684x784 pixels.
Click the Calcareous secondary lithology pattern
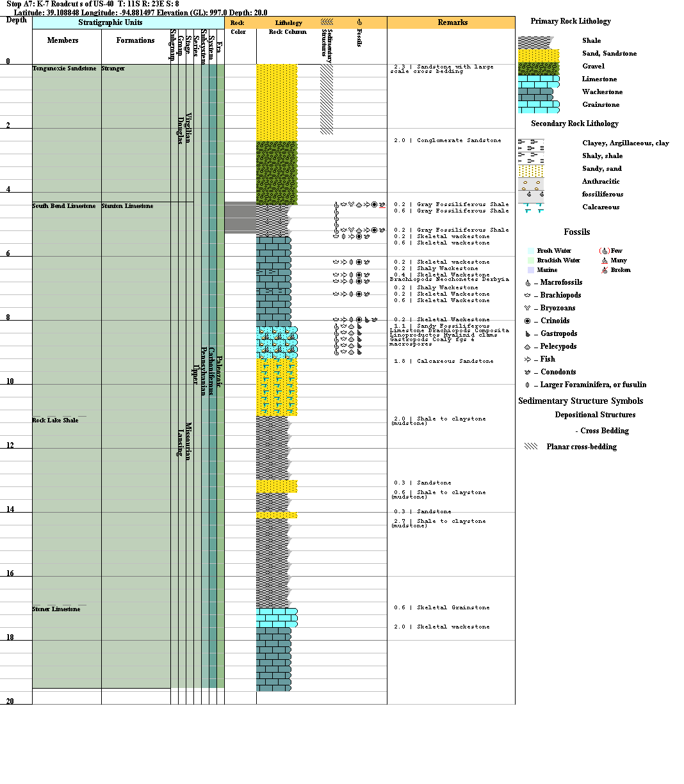pyautogui.click(x=531, y=207)
